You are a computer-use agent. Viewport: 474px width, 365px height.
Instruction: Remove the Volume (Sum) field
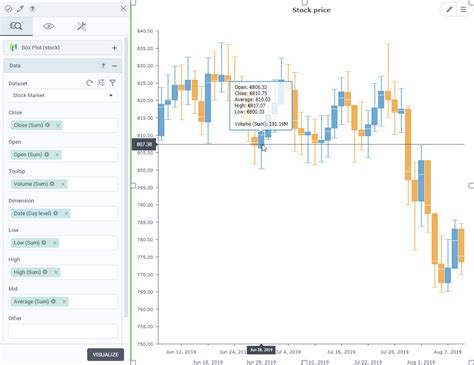point(63,184)
